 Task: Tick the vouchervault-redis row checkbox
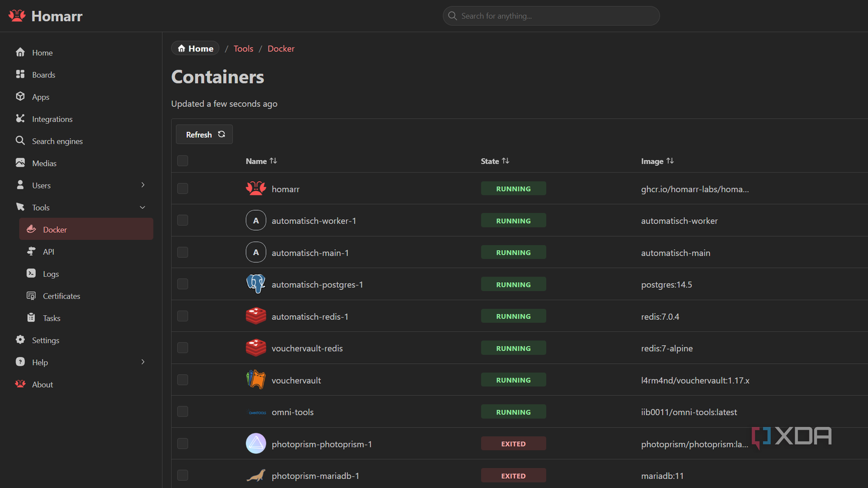click(x=182, y=347)
